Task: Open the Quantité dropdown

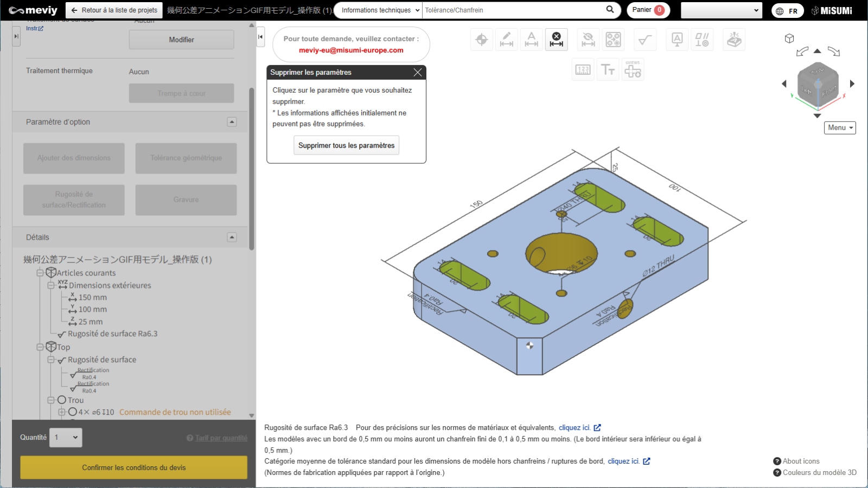Action: click(x=66, y=438)
